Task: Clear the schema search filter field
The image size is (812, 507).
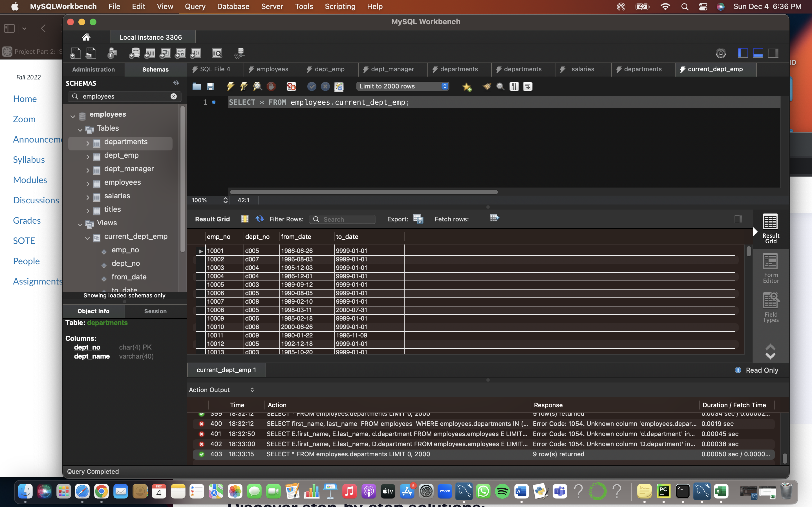Action: pyautogui.click(x=174, y=97)
